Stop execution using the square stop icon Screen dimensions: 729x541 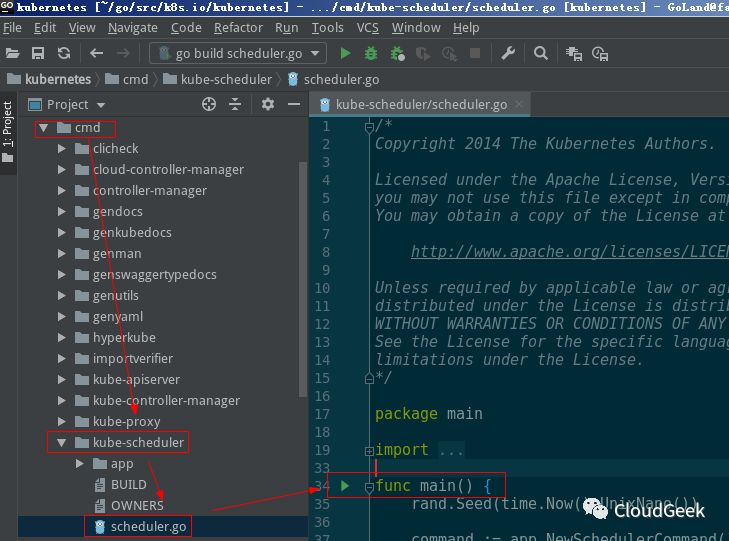475,53
